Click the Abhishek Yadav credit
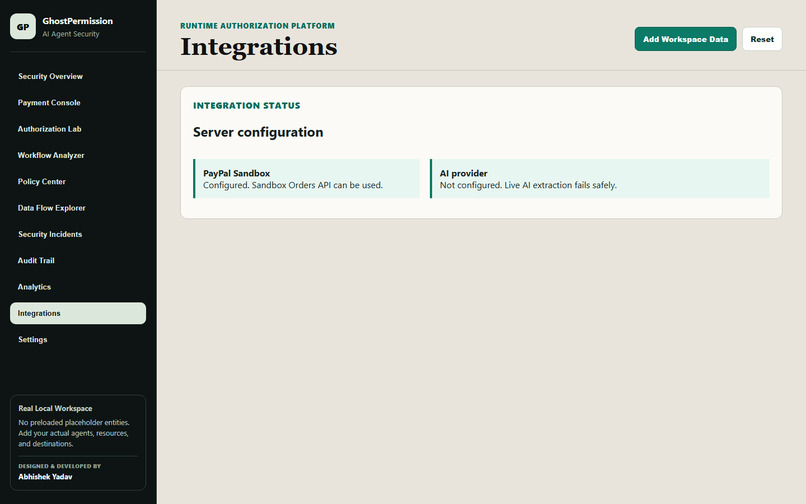This screenshot has height=504, width=806. pyautogui.click(x=45, y=477)
